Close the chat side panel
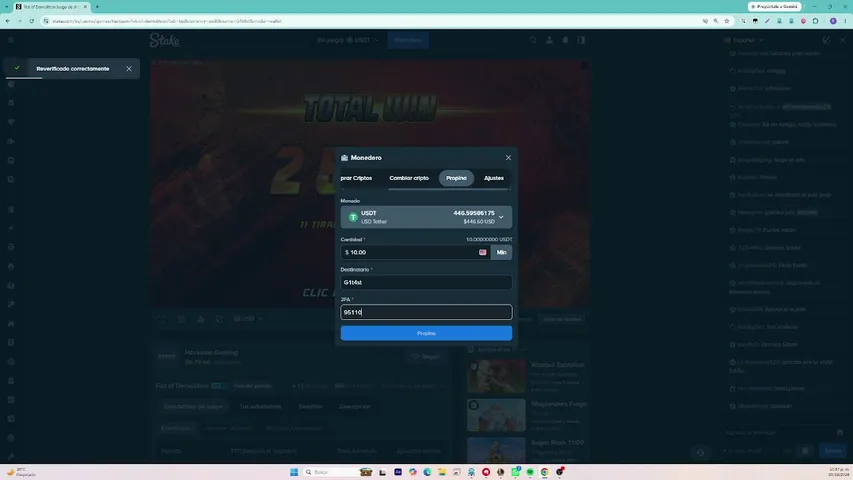 tap(843, 40)
